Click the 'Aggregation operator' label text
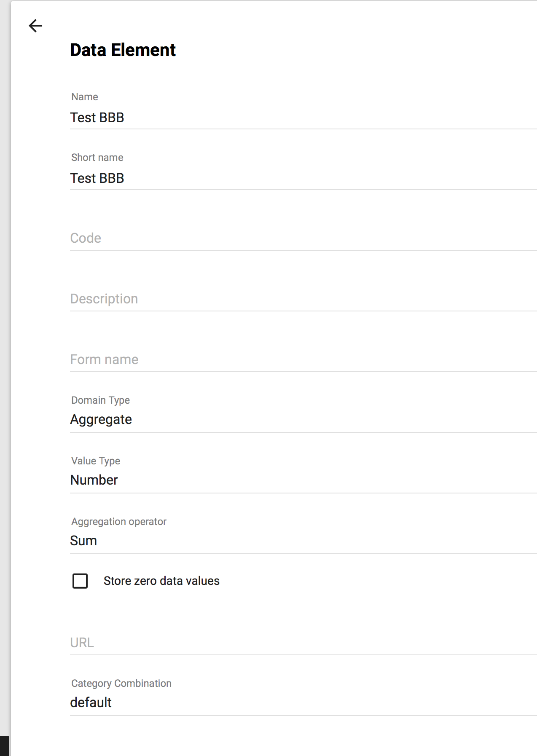Viewport: 537px width, 756px height. pyautogui.click(x=119, y=522)
